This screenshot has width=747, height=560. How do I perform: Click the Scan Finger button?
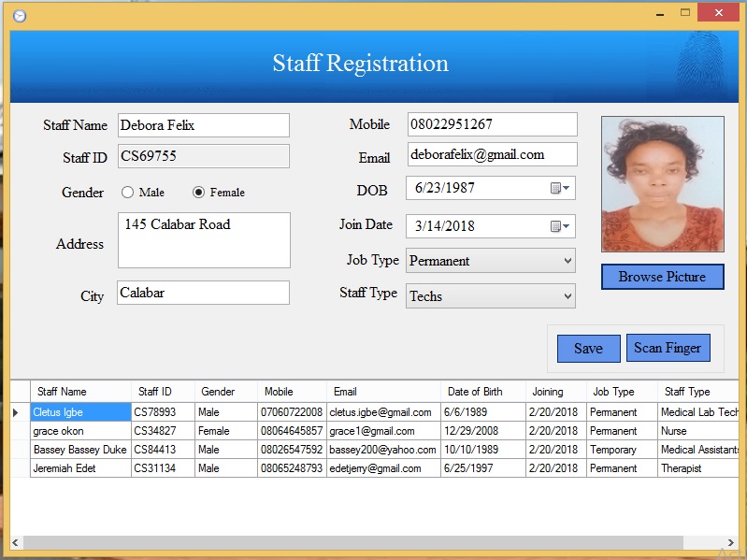pyautogui.click(x=668, y=348)
